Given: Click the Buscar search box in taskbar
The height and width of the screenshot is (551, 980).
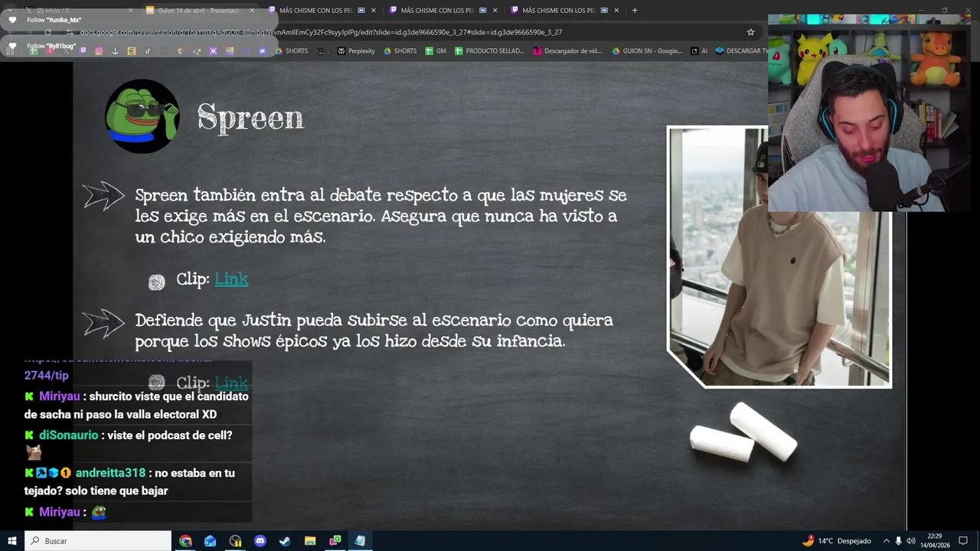Looking at the screenshot, I should pyautogui.click(x=98, y=541).
